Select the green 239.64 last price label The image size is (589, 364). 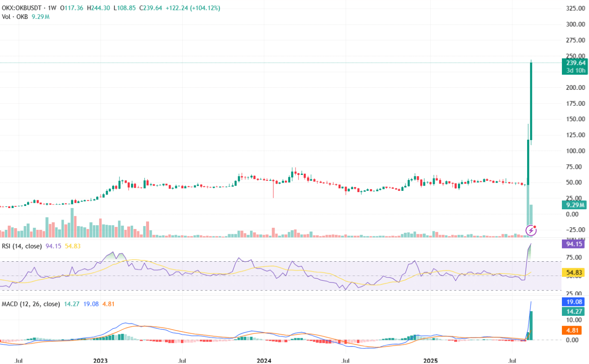coord(575,63)
